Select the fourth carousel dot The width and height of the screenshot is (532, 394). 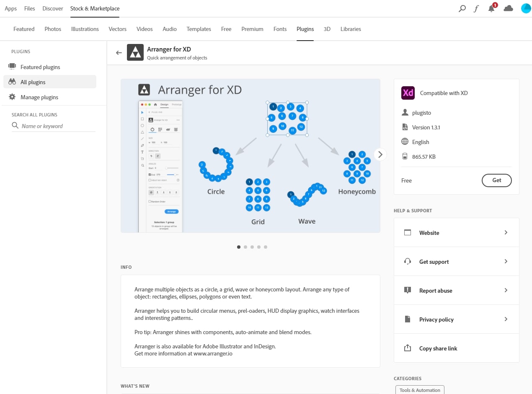(x=259, y=247)
